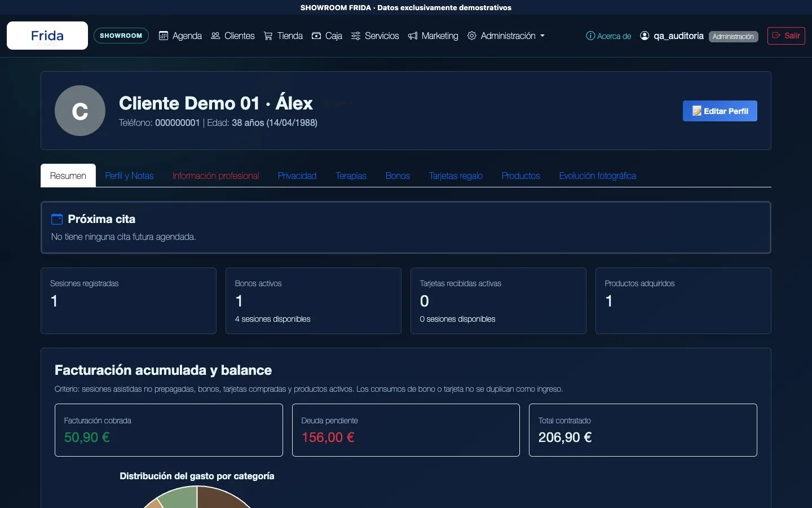Click the green amount "50,90 €"
The height and width of the screenshot is (508, 812).
[x=87, y=437]
